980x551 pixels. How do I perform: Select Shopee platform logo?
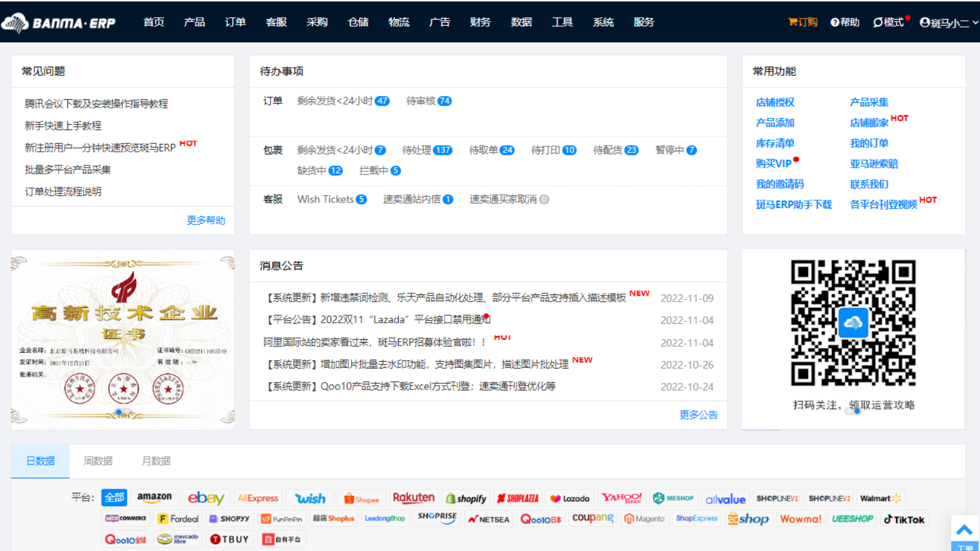(362, 498)
